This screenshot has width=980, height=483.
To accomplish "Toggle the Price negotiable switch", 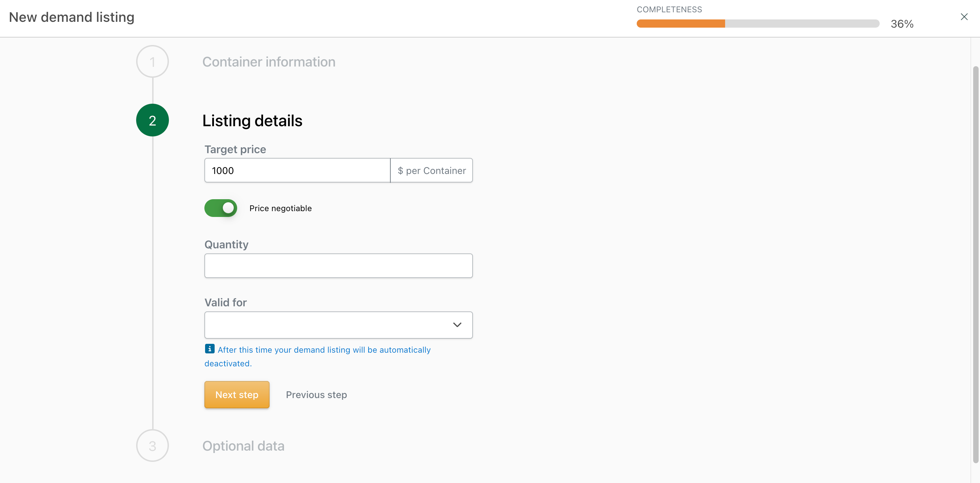I will point(221,208).
